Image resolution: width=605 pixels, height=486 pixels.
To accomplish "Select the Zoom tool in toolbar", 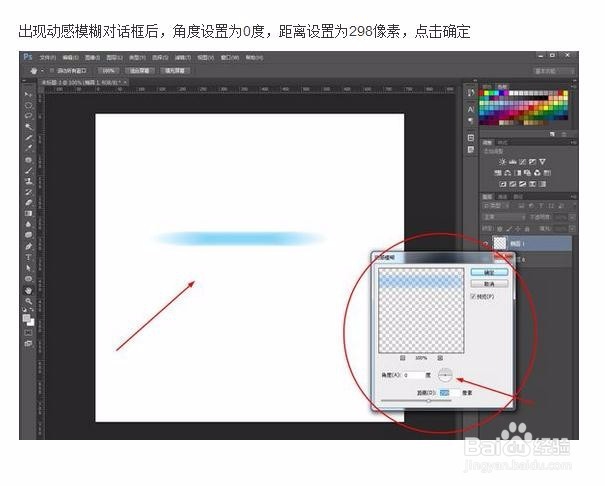I will click(x=28, y=301).
